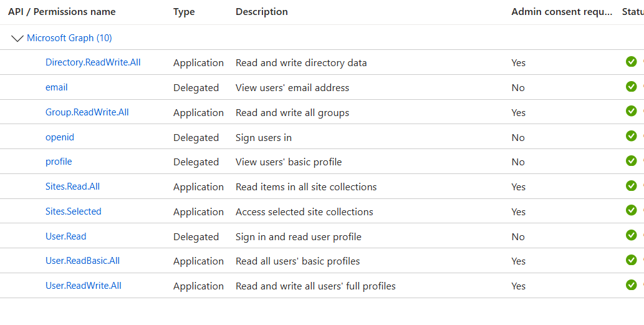This screenshot has width=644, height=325.
Task: Click granted checkmark icon for User.ReadWrite.All
Action: click(x=631, y=284)
